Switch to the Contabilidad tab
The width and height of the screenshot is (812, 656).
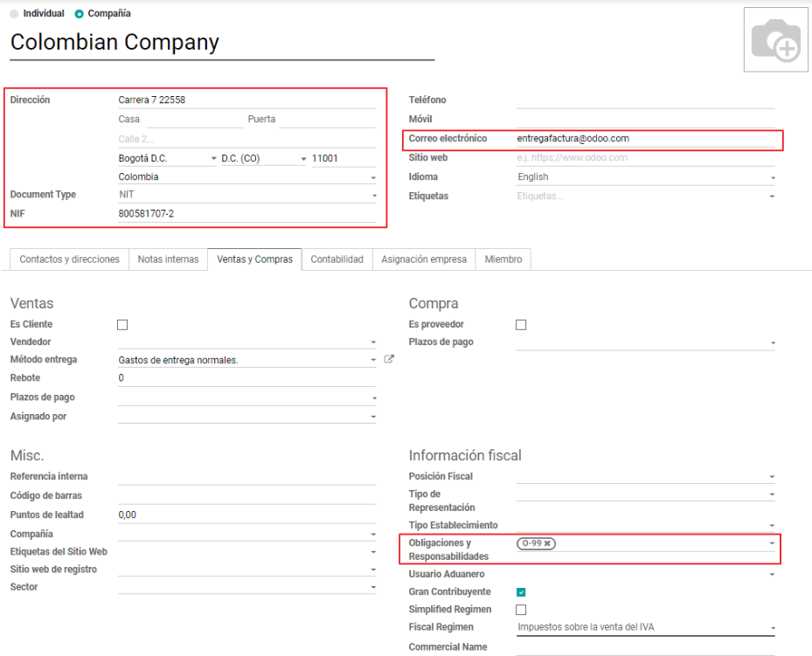[x=337, y=259]
